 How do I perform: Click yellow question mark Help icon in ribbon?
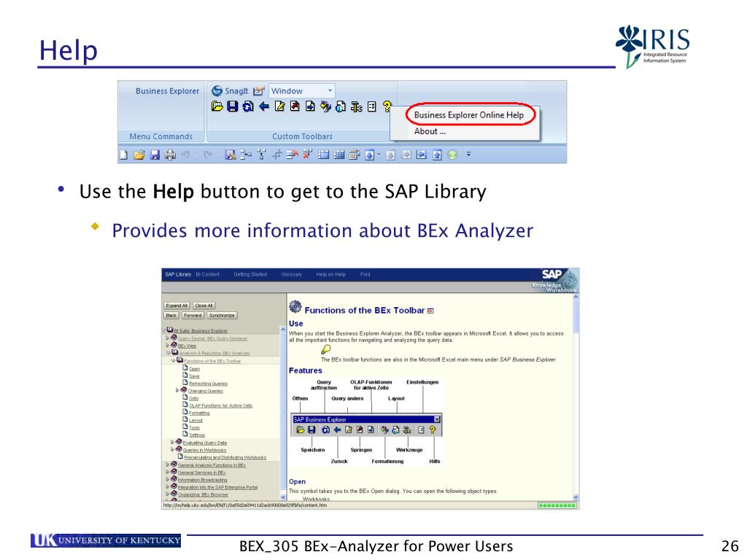[387, 106]
